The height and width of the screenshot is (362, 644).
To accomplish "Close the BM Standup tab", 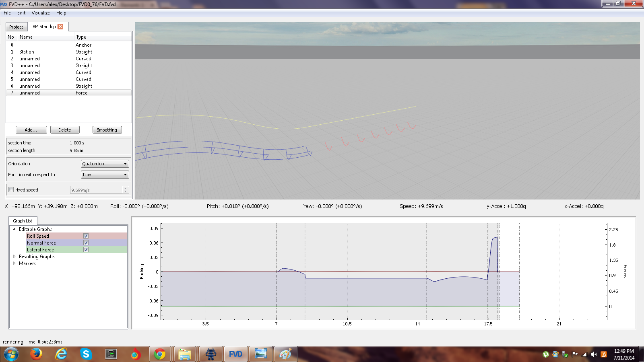I will 60,27.
